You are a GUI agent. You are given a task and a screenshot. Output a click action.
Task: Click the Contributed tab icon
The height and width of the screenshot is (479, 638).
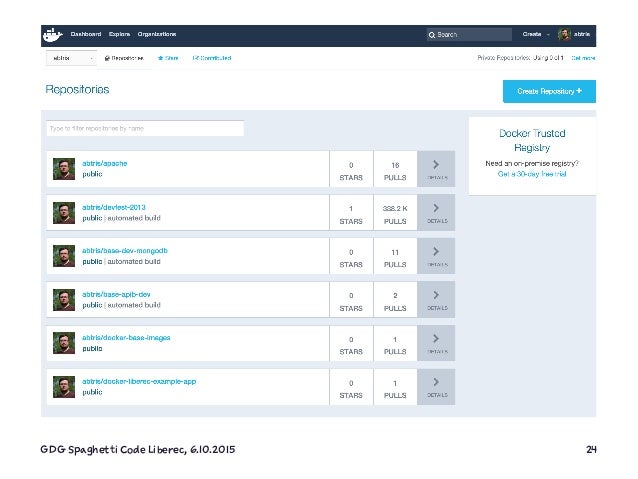click(x=195, y=58)
